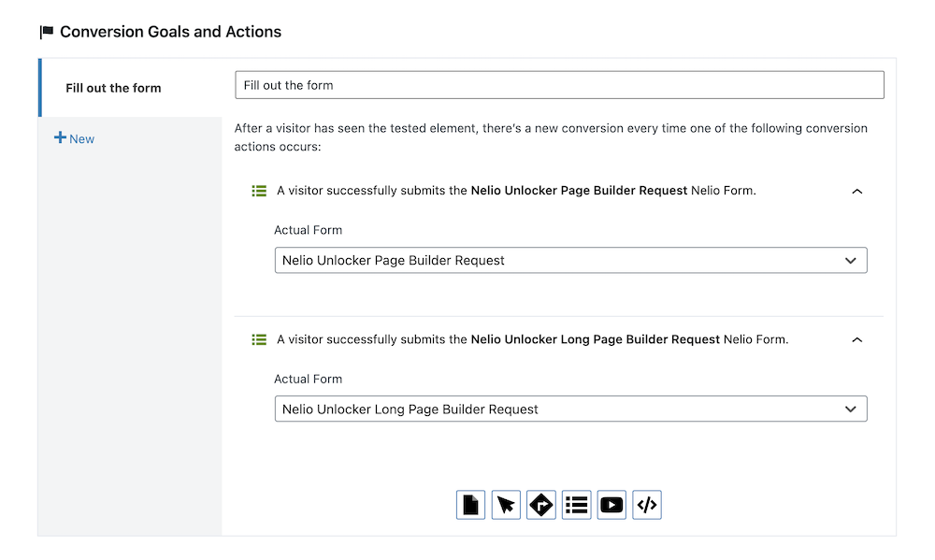Screen dimensions: 935x560
Task: Add a page view conversion action
Action: [470, 505]
